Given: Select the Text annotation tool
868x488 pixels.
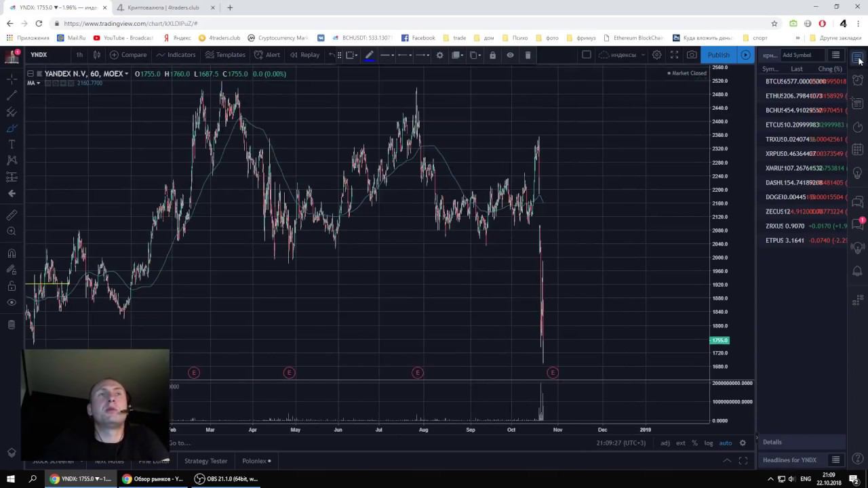Looking at the screenshot, I should (x=12, y=144).
